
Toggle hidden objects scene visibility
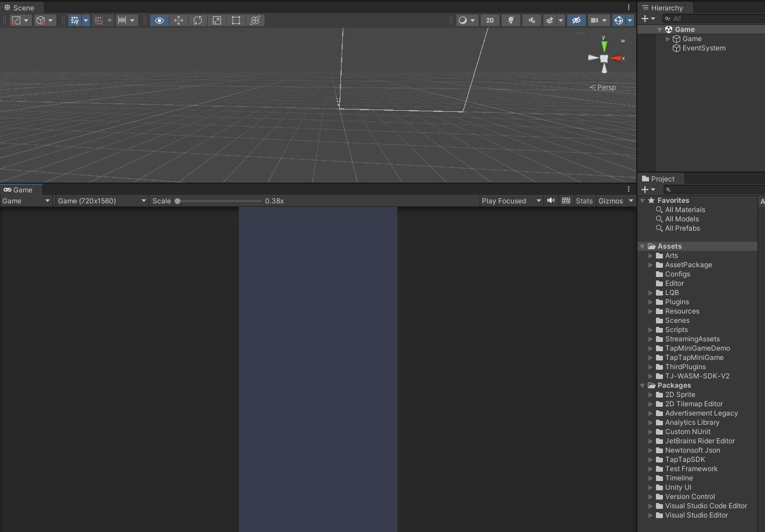point(576,20)
